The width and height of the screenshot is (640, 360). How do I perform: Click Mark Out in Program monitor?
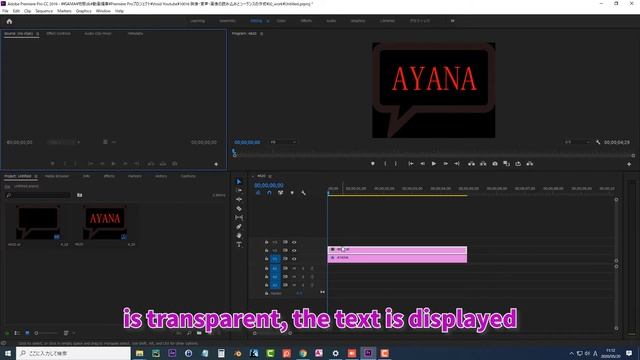[x=396, y=164]
